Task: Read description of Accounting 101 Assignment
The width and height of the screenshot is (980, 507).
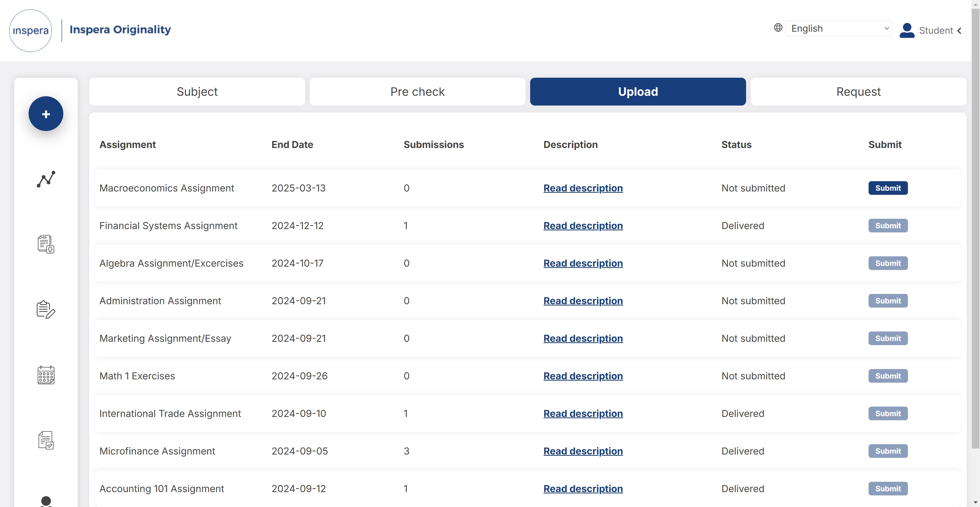Action: 583,489
